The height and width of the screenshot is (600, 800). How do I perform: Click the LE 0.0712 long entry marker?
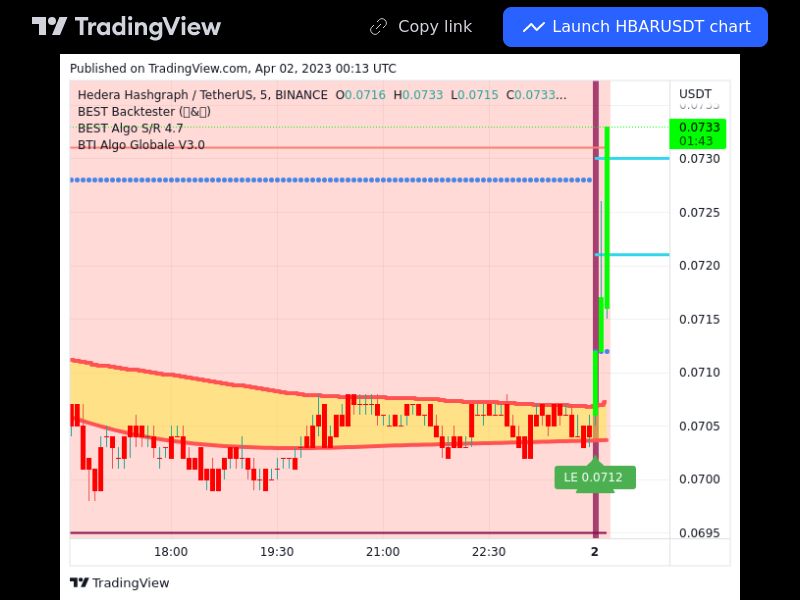pyautogui.click(x=595, y=478)
